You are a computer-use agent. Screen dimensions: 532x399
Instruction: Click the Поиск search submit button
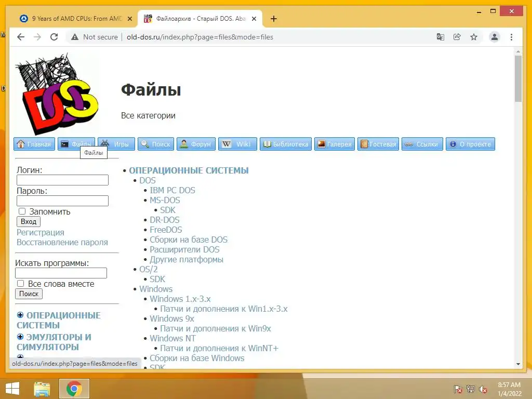(29, 294)
